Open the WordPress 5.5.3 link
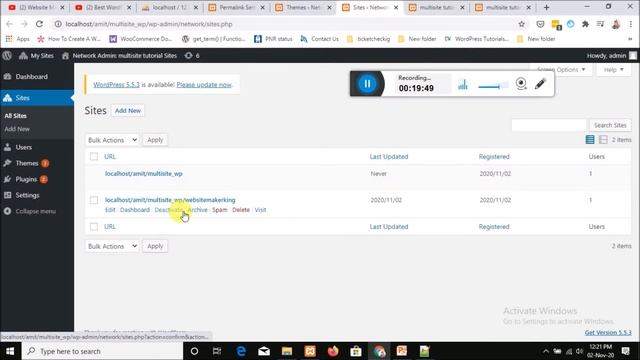Image resolution: width=640 pixels, height=360 pixels. (116, 84)
